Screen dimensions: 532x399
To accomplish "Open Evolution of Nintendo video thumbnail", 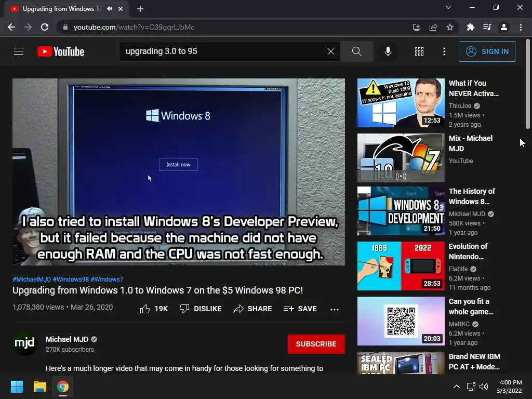I will [x=401, y=266].
